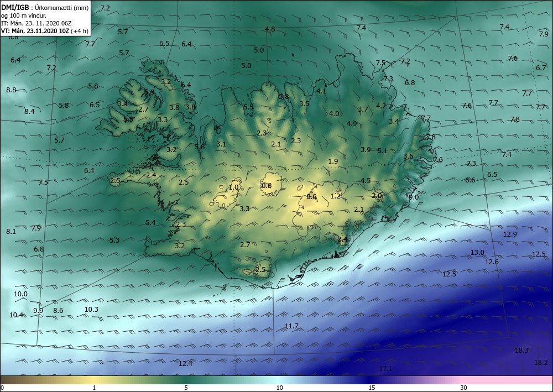Click the 4.1 value label
This screenshot has height=392, width=553.
pos(321,91)
